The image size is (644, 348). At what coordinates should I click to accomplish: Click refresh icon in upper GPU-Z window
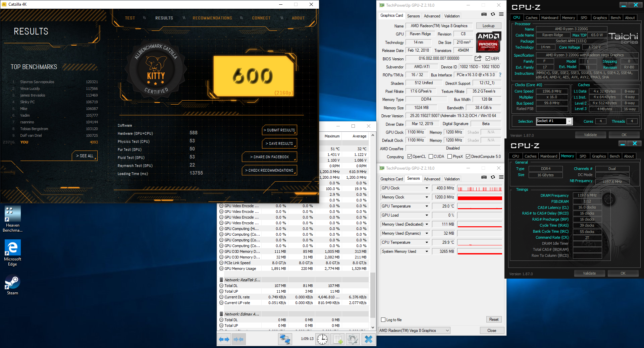(493, 14)
